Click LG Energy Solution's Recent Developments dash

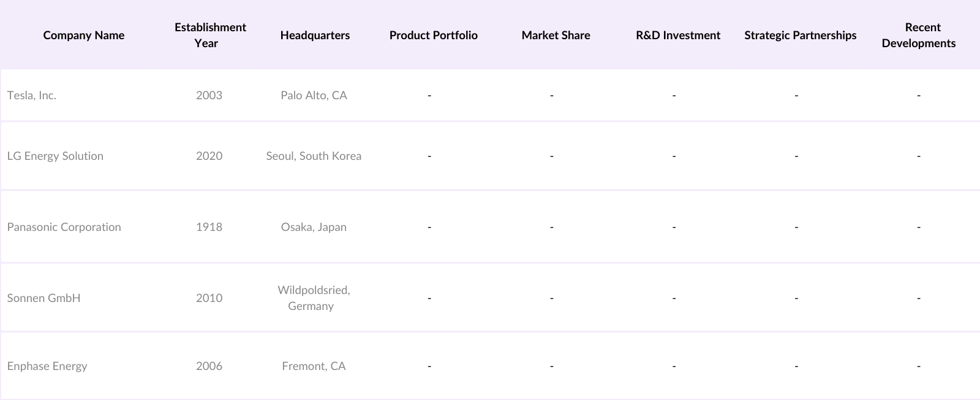(919, 156)
